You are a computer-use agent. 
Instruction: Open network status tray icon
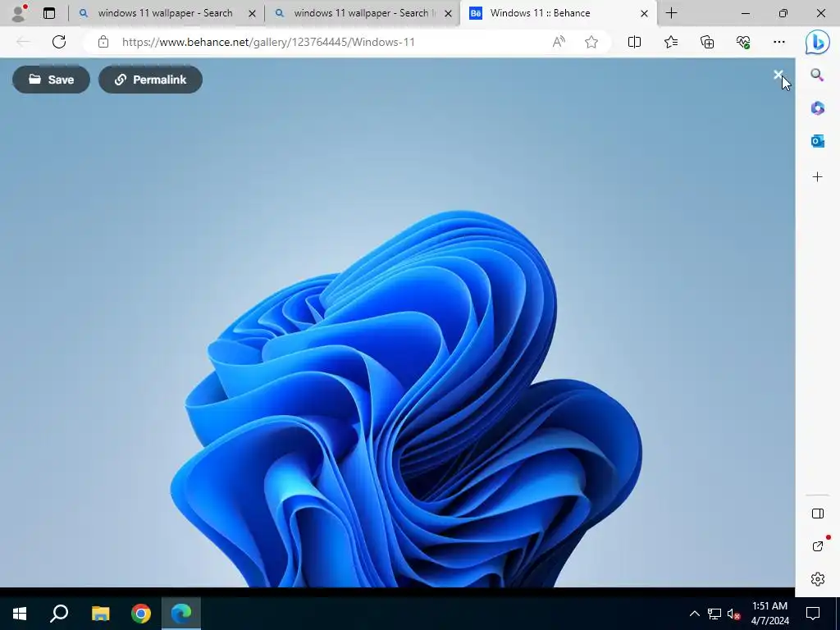pos(714,614)
